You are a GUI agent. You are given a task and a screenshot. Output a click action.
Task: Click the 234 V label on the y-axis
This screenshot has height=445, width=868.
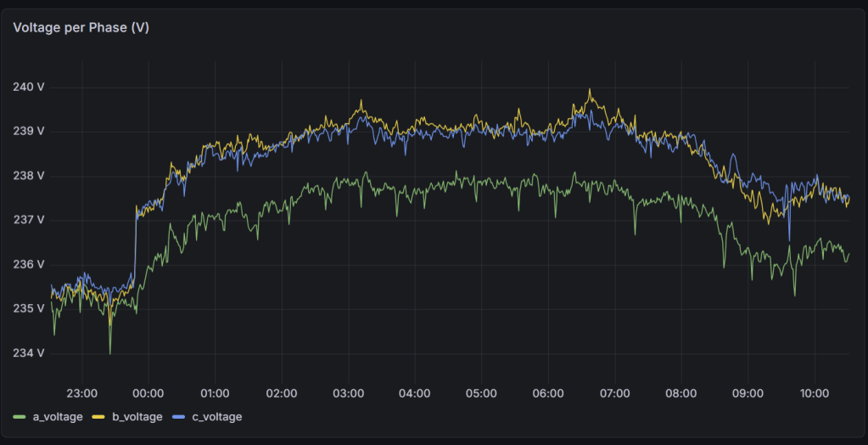[x=29, y=353]
